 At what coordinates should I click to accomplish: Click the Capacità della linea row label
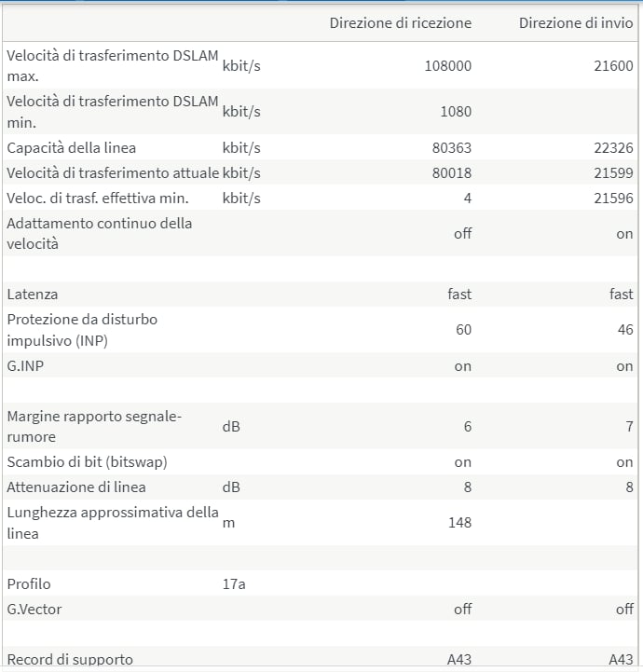(71, 148)
